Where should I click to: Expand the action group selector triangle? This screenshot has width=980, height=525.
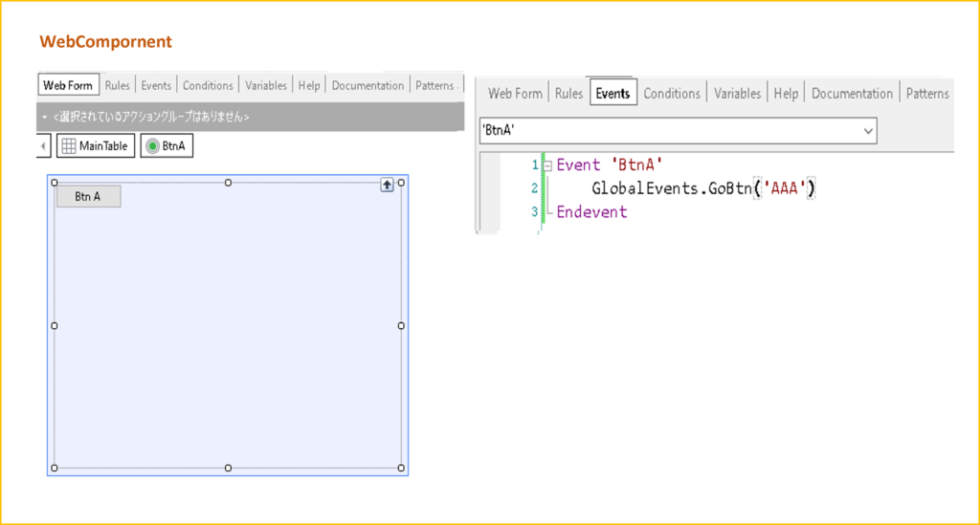(44, 117)
